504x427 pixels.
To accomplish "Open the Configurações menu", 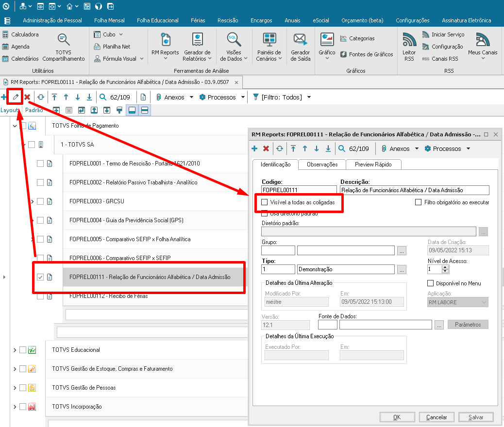I will pyautogui.click(x=412, y=20).
